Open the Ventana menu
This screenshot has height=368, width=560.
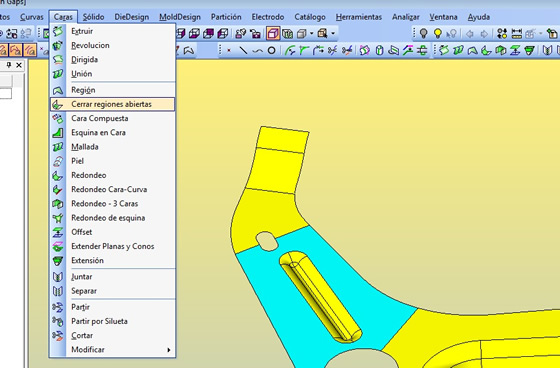[443, 17]
